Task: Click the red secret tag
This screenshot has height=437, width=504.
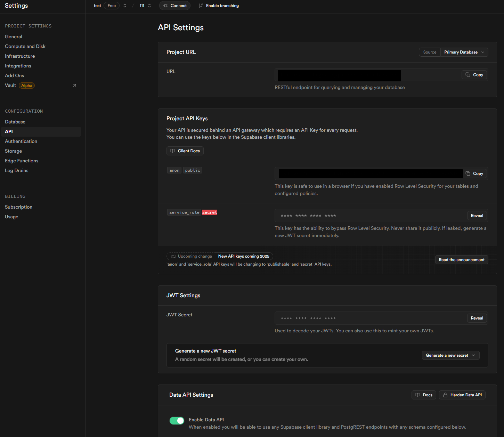Action: 210,212
